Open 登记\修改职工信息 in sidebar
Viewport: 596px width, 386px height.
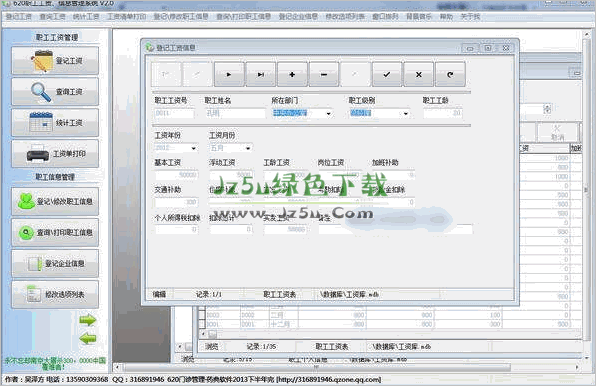pyautogui.click(x=55, y=201)
